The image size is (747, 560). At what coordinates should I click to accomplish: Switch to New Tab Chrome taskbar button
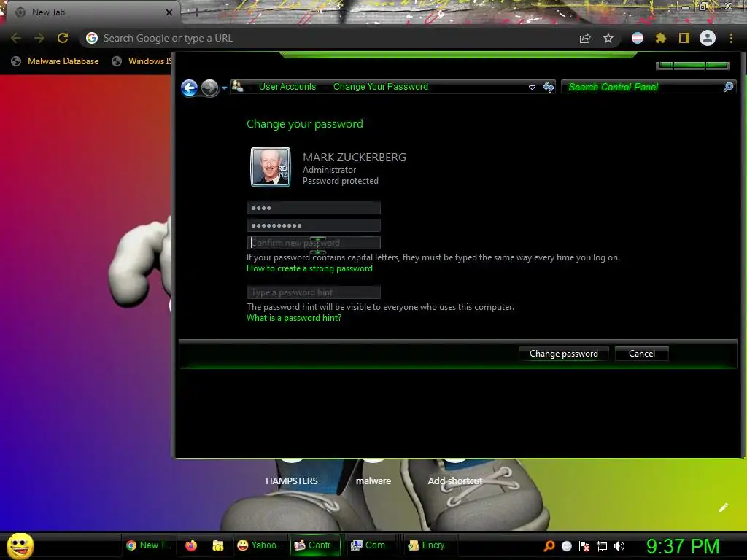click(149, 545)
